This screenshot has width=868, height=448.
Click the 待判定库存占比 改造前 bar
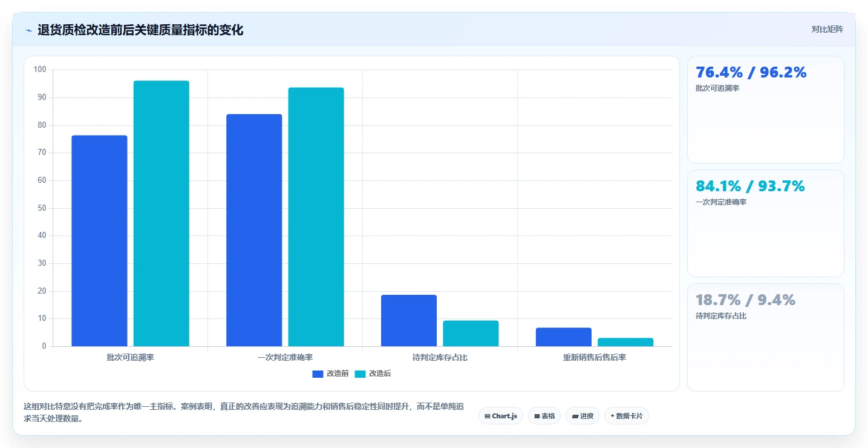(409, 320)
